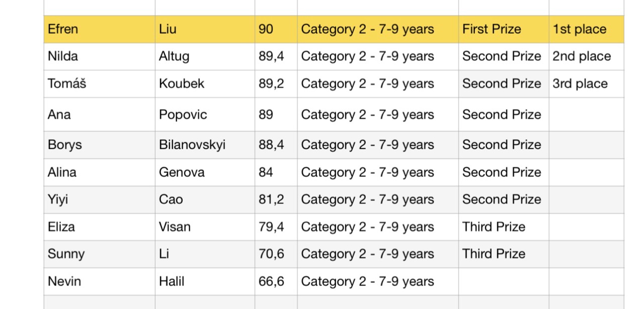Select the '2nd place' cell
This screenshot has width=644, height=309.
pyautogui.click(x=582, y=56)
